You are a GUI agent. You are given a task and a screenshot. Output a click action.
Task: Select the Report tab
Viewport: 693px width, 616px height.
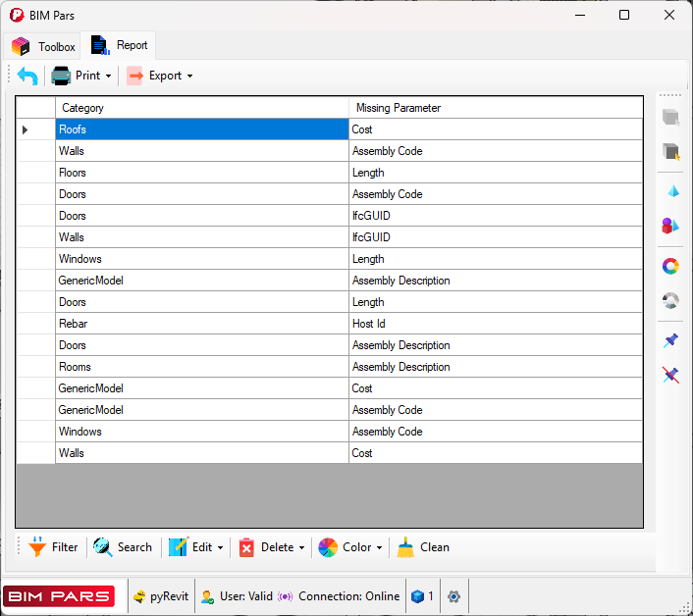pyautogui.click(x=120, y=45)
